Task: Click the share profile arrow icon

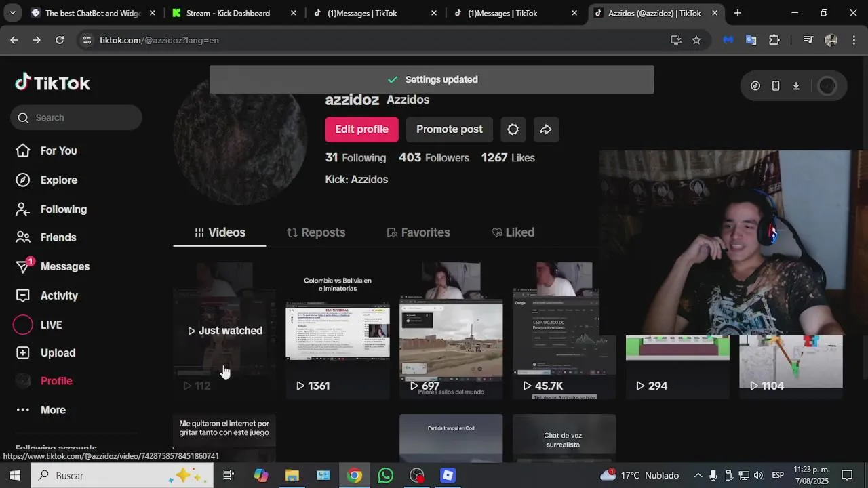Action: (x=546, y=129)
